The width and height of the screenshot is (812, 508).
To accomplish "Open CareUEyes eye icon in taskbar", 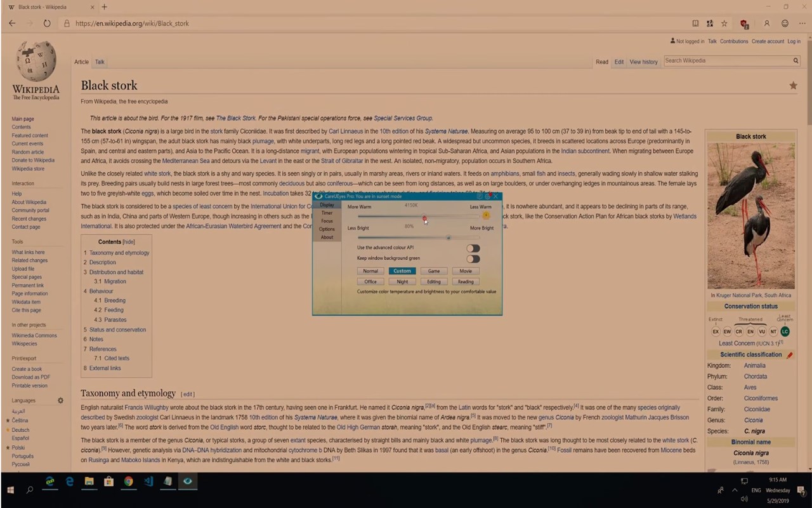I will point(187,481).
